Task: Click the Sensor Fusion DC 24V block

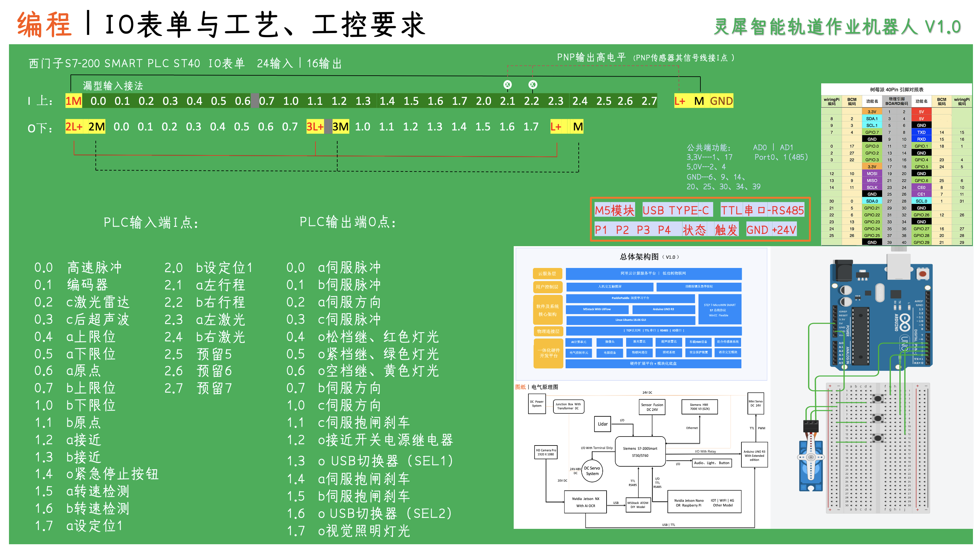Action: [652, 407]
